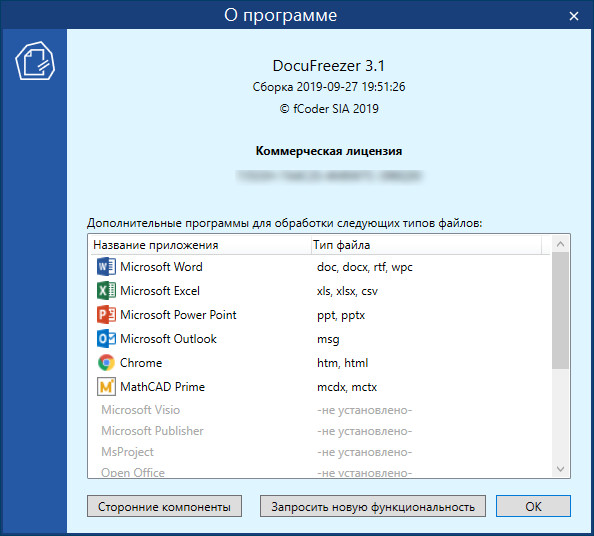594x536 pixels.
Task: Click the list scrollbar down arrow
Action: pyautogui.click(x=561, y=469)
